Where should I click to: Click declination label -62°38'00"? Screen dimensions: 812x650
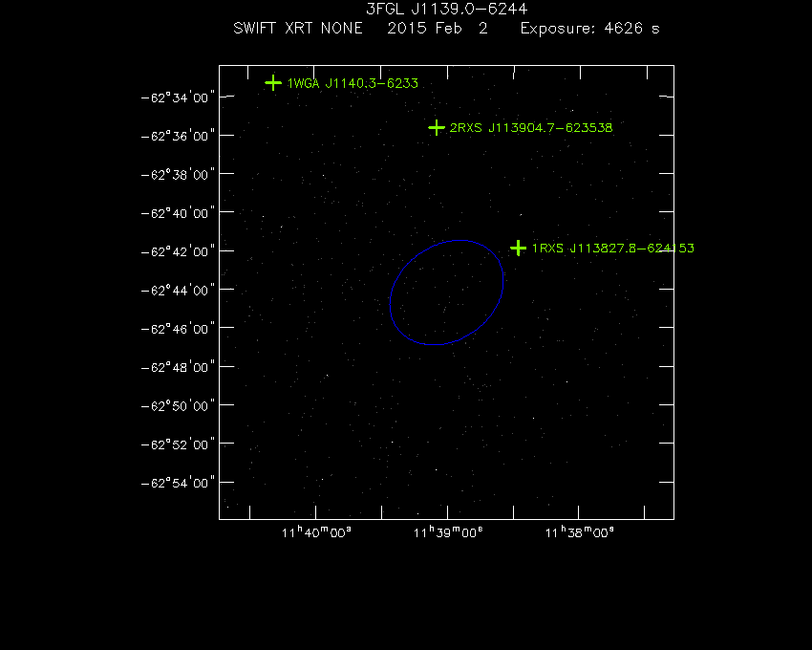pyautogui.click(x=178, y=175)
